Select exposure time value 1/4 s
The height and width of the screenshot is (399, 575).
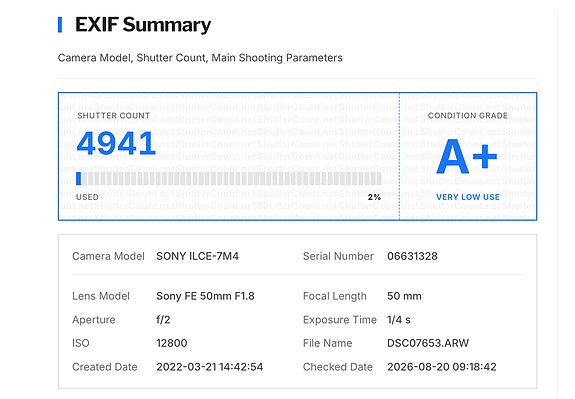(x=399, y=320)
